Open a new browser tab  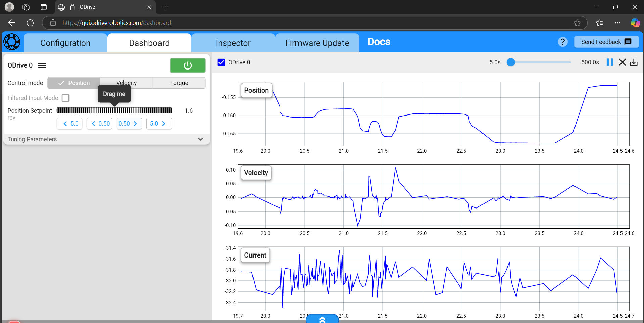tap(165, 7)
